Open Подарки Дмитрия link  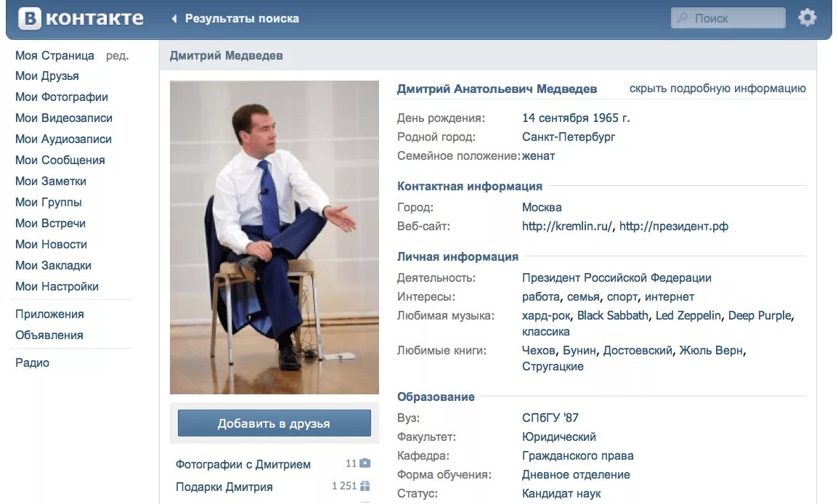point(224,487)
